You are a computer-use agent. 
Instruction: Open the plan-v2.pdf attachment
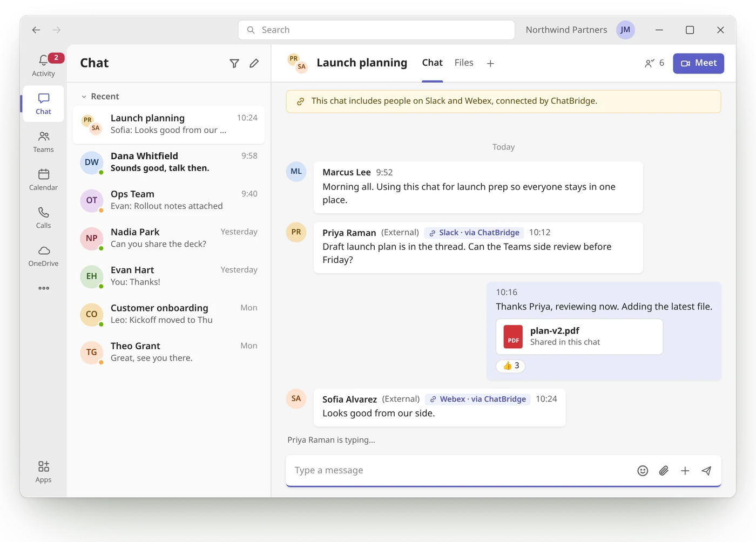pyautogui.click(x=579, y=337)
